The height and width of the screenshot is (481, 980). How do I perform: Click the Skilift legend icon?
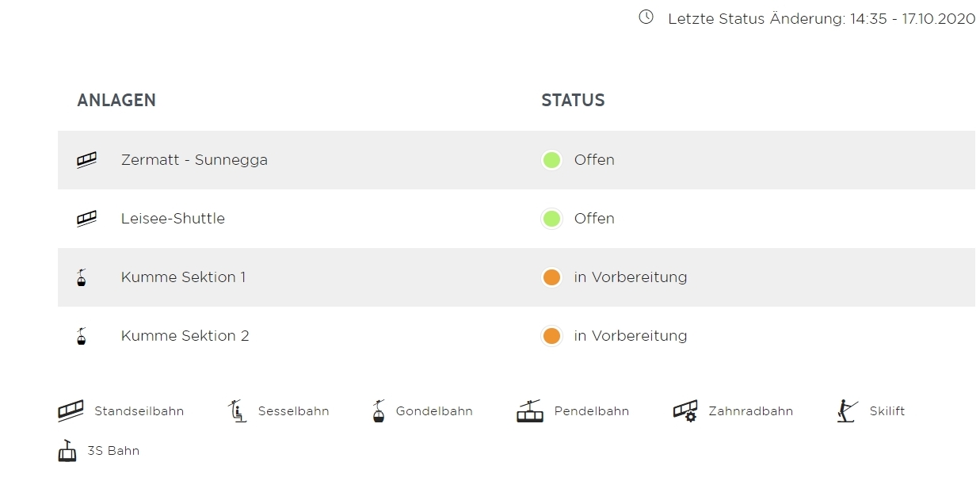pos(847,411)
